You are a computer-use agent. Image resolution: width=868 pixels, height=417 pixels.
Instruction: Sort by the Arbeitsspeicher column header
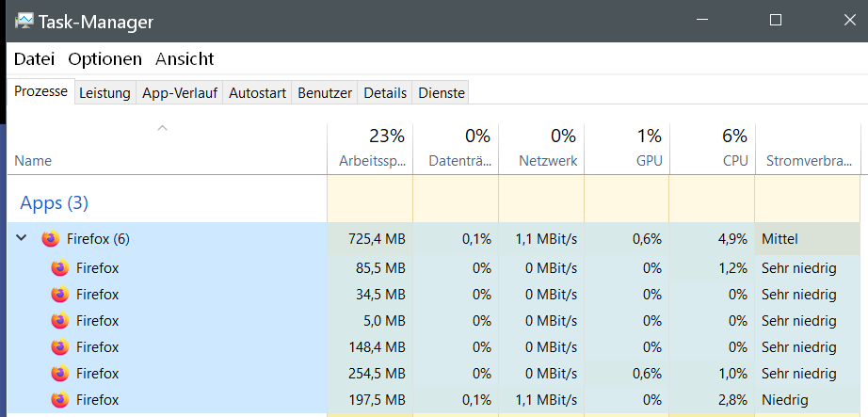(x=370, y=149)
